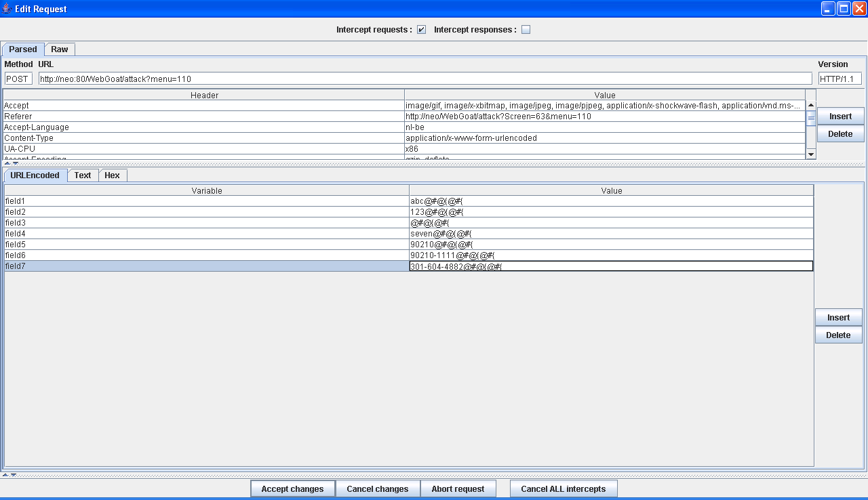Maximize the Edit Request window
Viewport: 868px width, 500px height.
(x=844, y=9)
